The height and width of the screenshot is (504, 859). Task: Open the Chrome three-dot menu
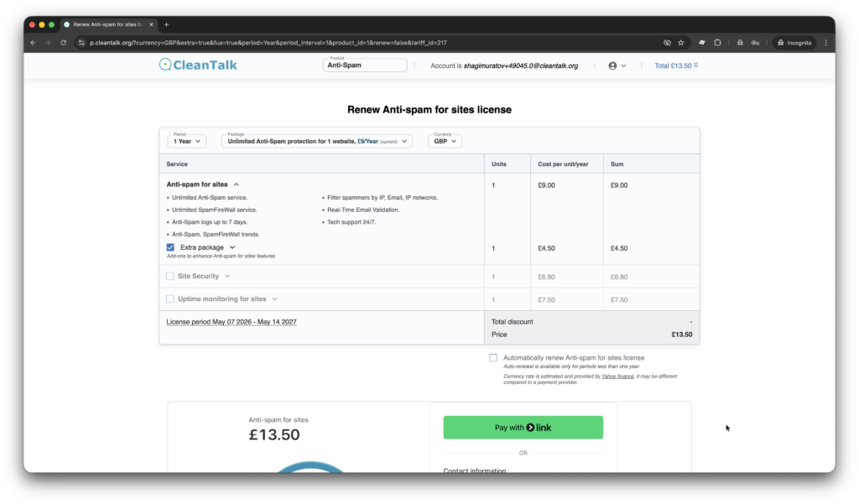(x=826, y=43)
